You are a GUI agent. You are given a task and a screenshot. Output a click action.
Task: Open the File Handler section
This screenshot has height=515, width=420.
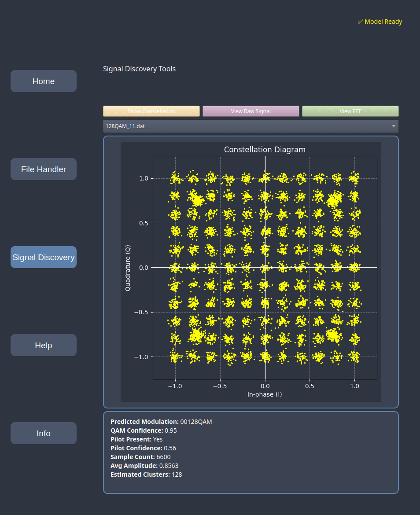(44, 169)
